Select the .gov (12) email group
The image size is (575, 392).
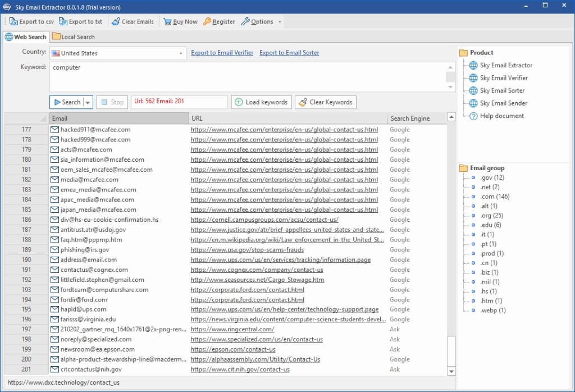point(492,177)
